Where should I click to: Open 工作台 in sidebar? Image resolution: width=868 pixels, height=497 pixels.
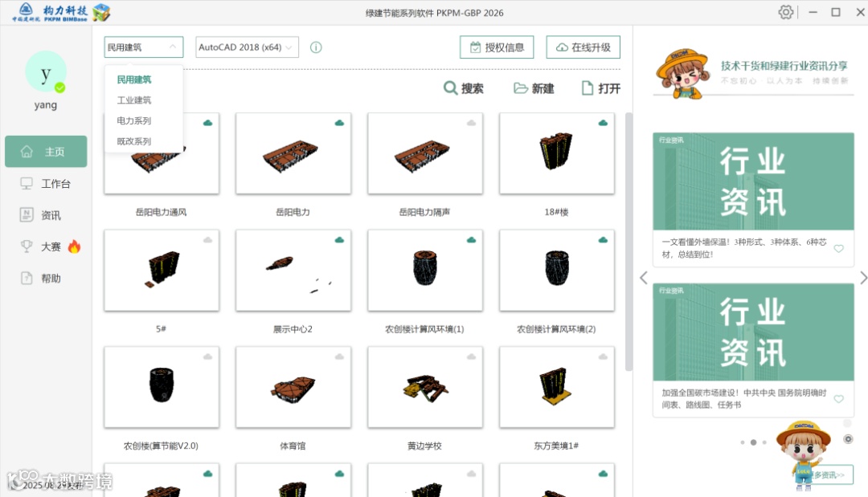46,184
